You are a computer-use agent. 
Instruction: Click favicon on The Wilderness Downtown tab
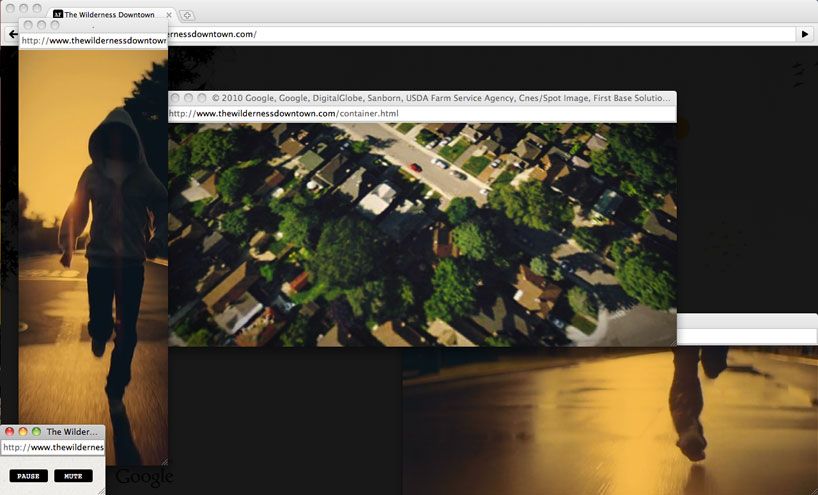(x=57, y=15)
